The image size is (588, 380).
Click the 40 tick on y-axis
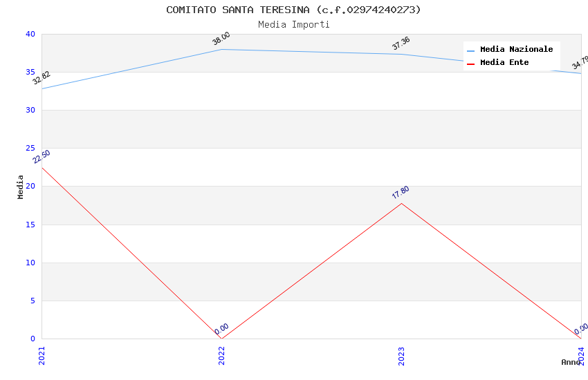30,34
